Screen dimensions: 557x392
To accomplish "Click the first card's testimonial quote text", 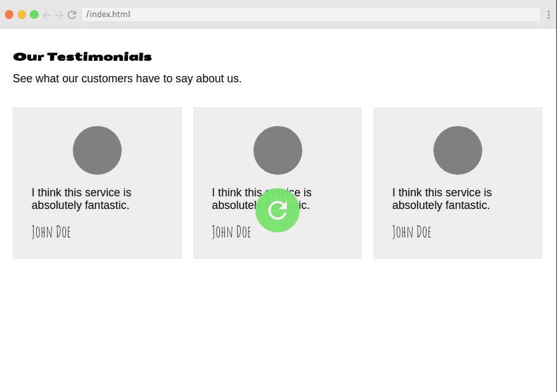I will point(81,199).
